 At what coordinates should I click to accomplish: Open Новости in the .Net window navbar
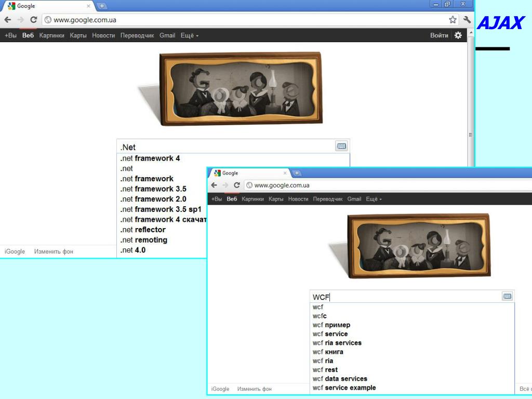pos(103,35)
